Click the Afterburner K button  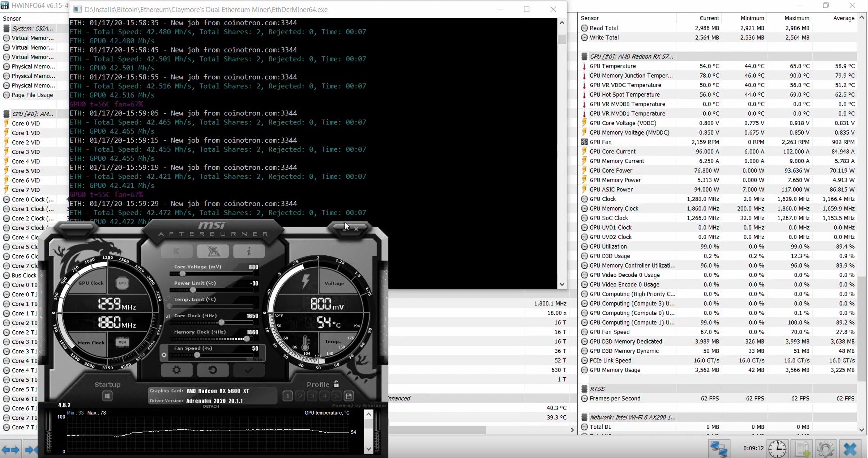[176, 251]
